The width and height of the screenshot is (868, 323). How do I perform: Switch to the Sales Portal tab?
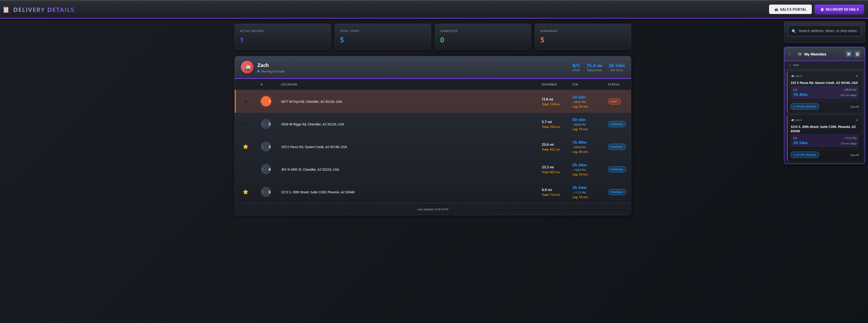(790, 9)
